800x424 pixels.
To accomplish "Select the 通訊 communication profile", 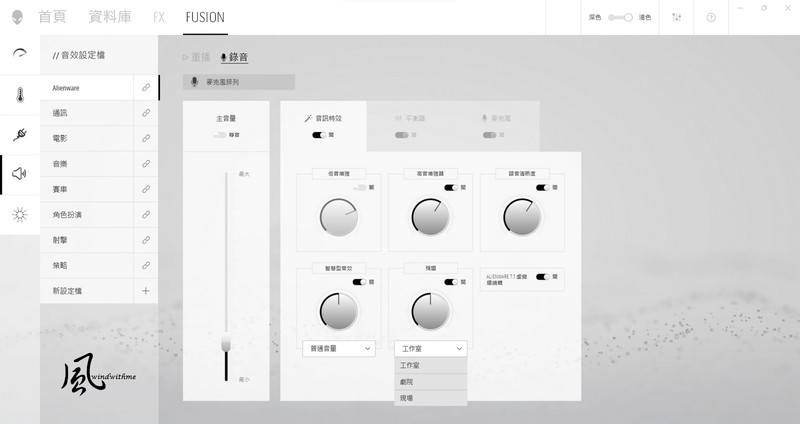I will (87, 113).
